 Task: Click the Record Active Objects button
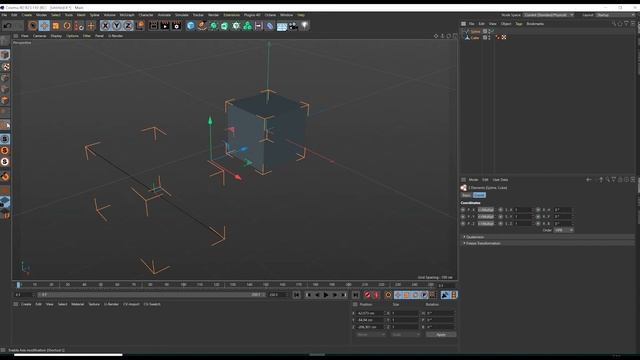[367, 295]
